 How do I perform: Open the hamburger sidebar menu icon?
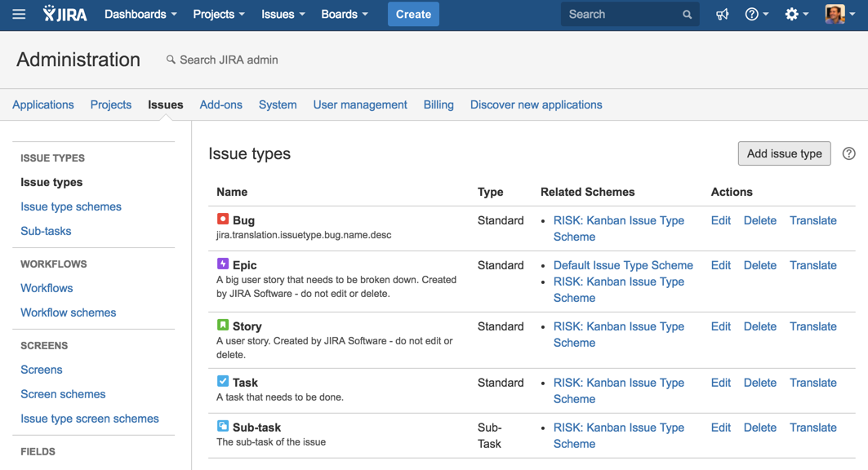(19, 15)
